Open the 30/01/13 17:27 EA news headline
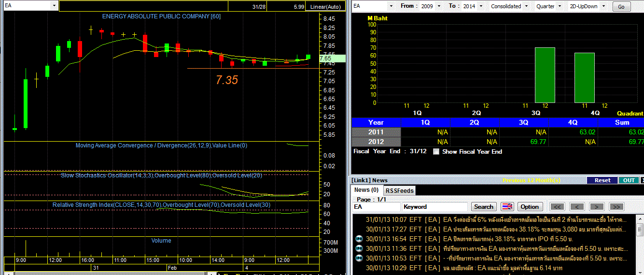 pos(534,229)
